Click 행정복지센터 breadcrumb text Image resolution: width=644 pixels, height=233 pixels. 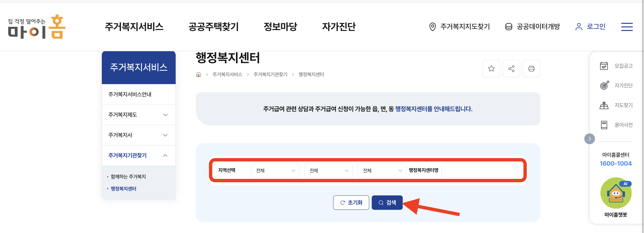311,74
